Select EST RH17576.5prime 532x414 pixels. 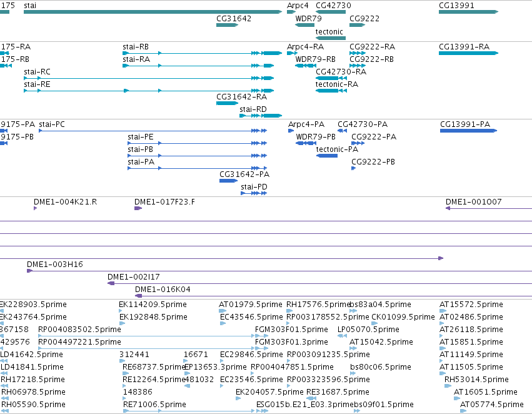(289, 311)
